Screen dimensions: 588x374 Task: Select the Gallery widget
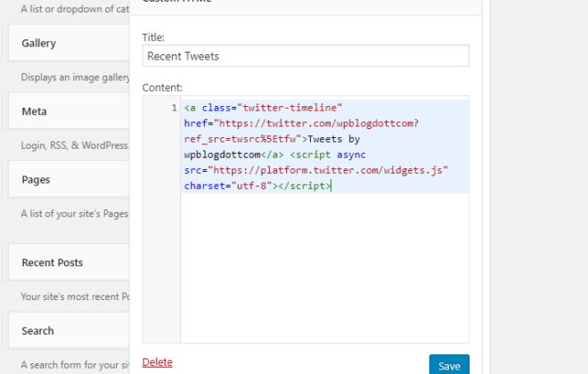69,43
